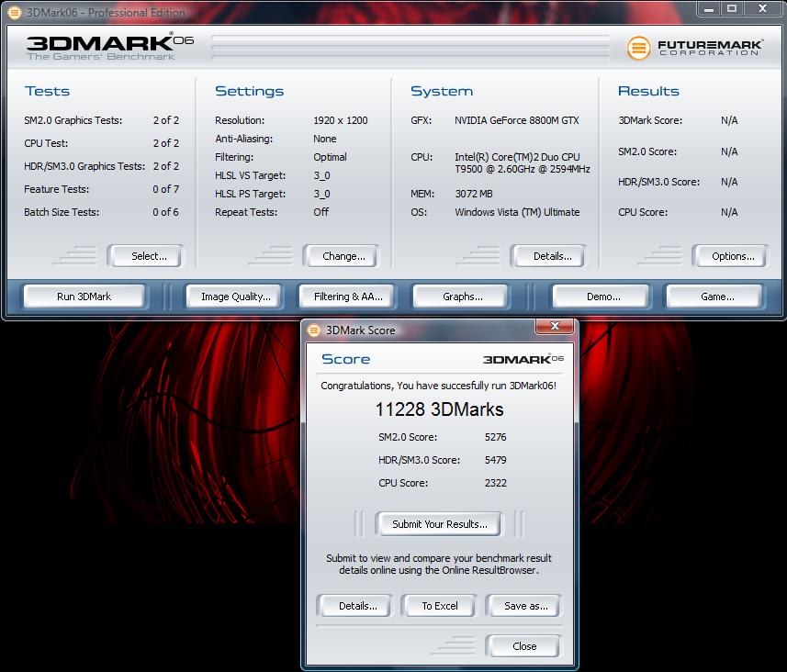Click the 3DMark Score dialog title icon
The image size is (787, 672).
point(314,330)
